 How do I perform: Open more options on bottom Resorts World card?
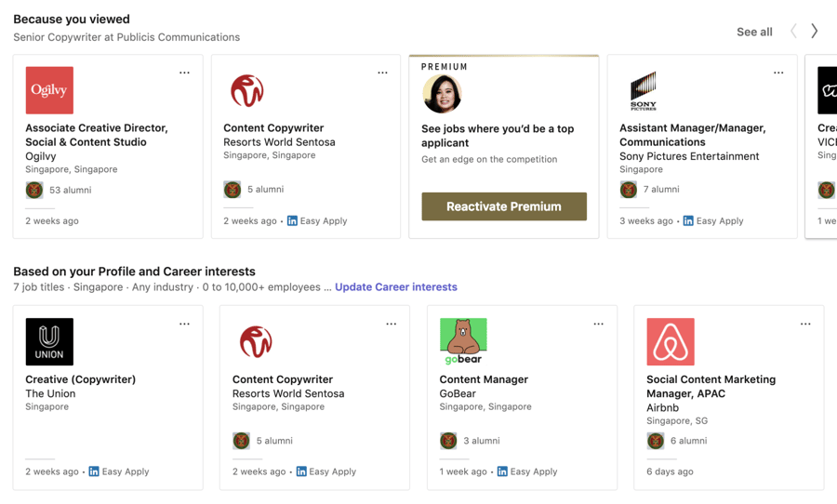pos(392,325)
